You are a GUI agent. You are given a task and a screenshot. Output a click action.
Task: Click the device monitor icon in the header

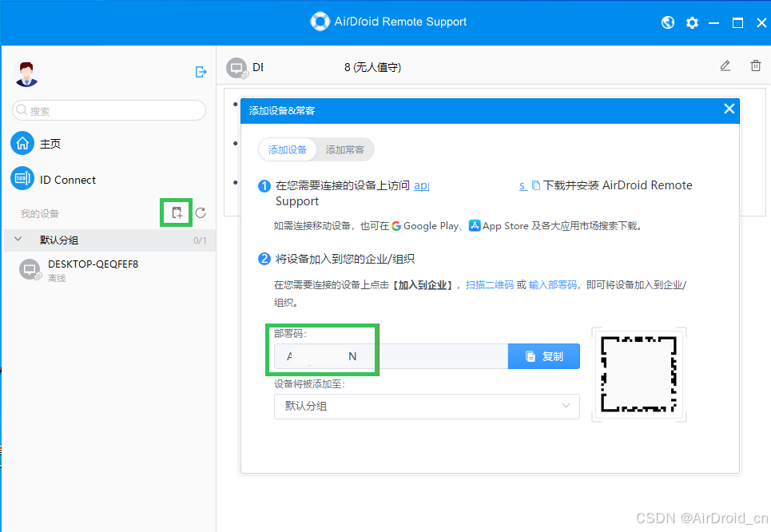click(236, 67)
